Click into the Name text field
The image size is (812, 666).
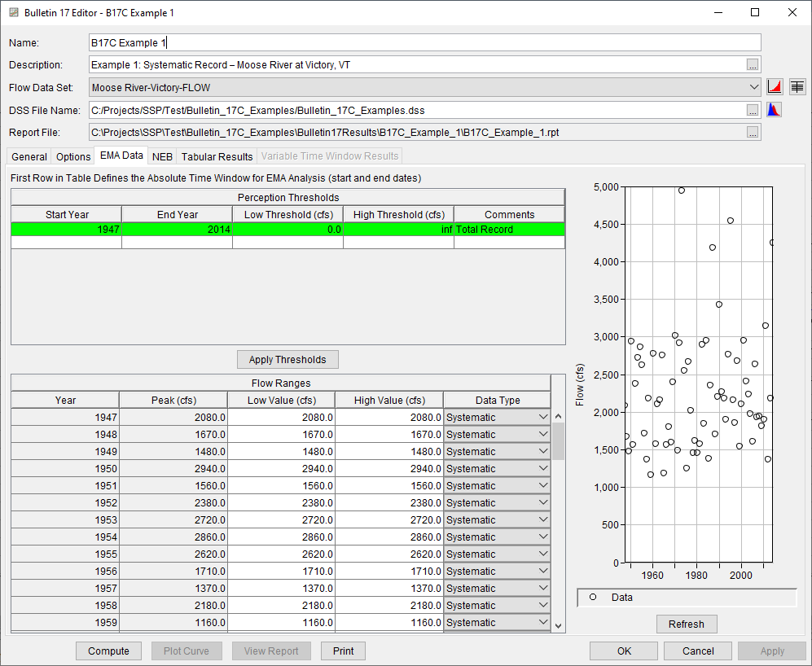click(x=424, y=42)
